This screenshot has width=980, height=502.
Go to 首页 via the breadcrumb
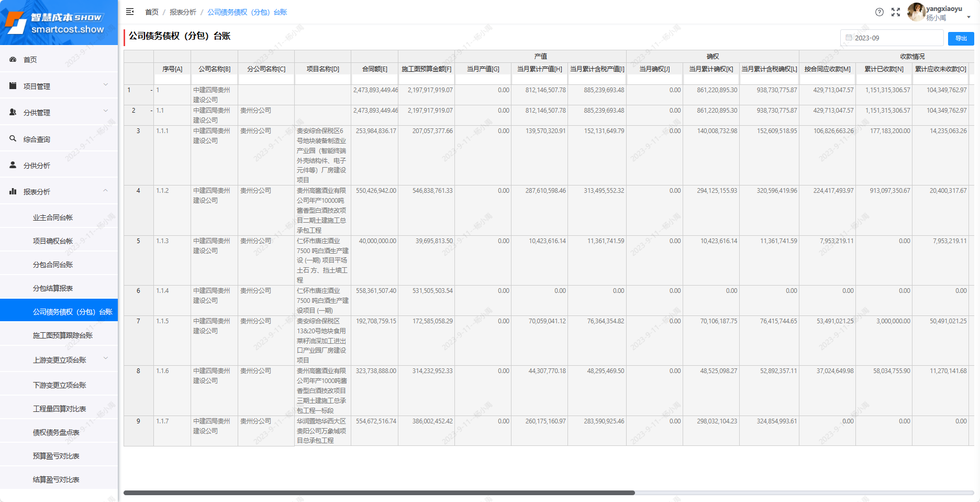[152, 12]
